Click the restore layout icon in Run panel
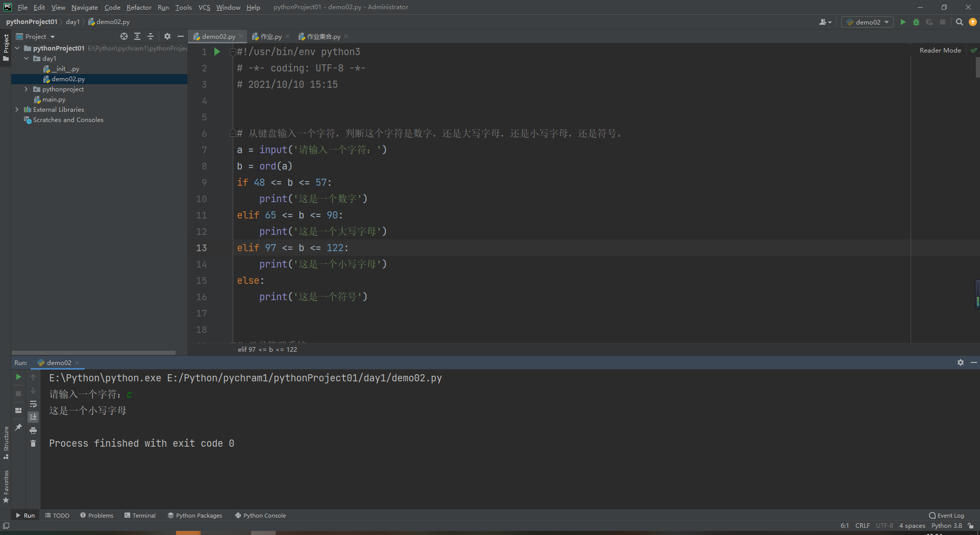Image resolution: width=980 pixels, height=535 pixels. [x=18, y=410]
